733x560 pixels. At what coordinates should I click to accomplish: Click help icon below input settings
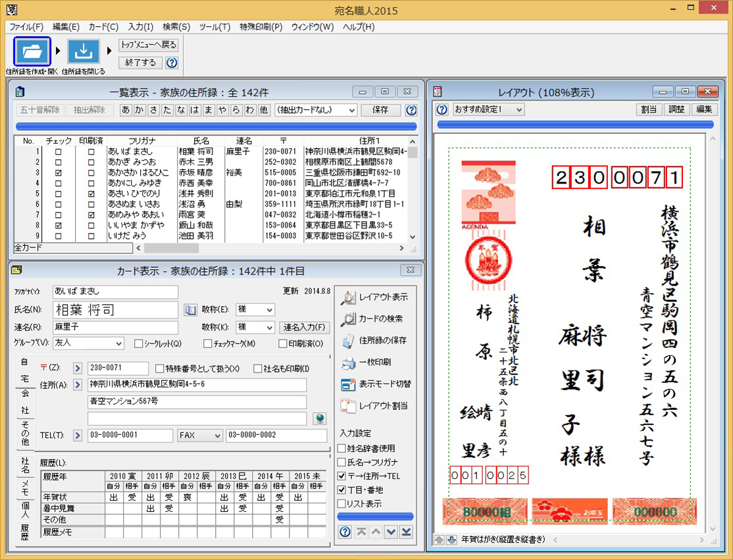[x=345, y=532]
